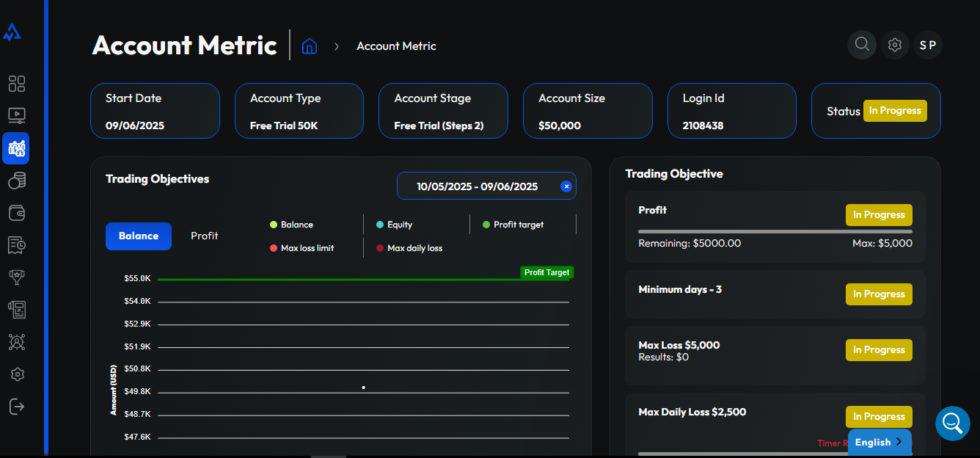The image size is (980, 458).
Task: Click the Results: $0 text
Action: [664, 357]
